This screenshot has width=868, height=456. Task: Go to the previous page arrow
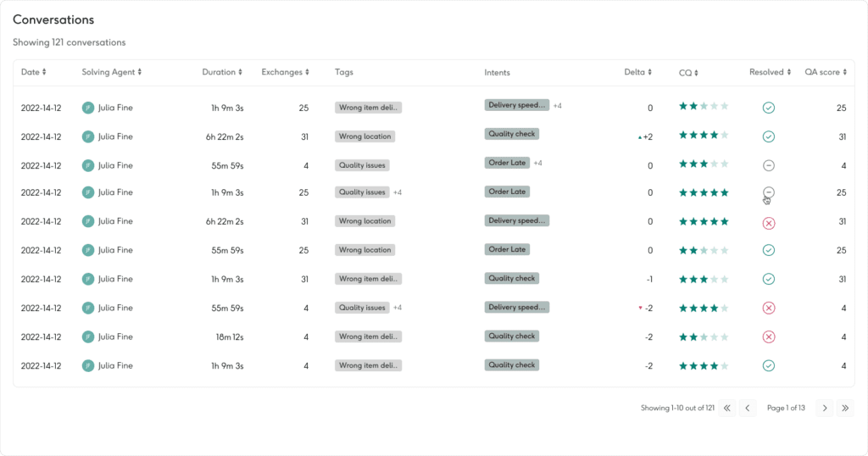748,408
